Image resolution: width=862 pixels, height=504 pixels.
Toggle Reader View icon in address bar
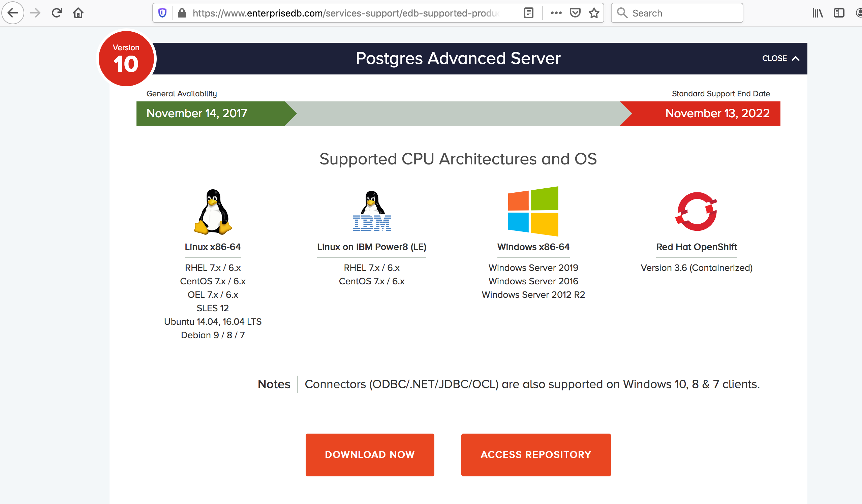point(528,13)
